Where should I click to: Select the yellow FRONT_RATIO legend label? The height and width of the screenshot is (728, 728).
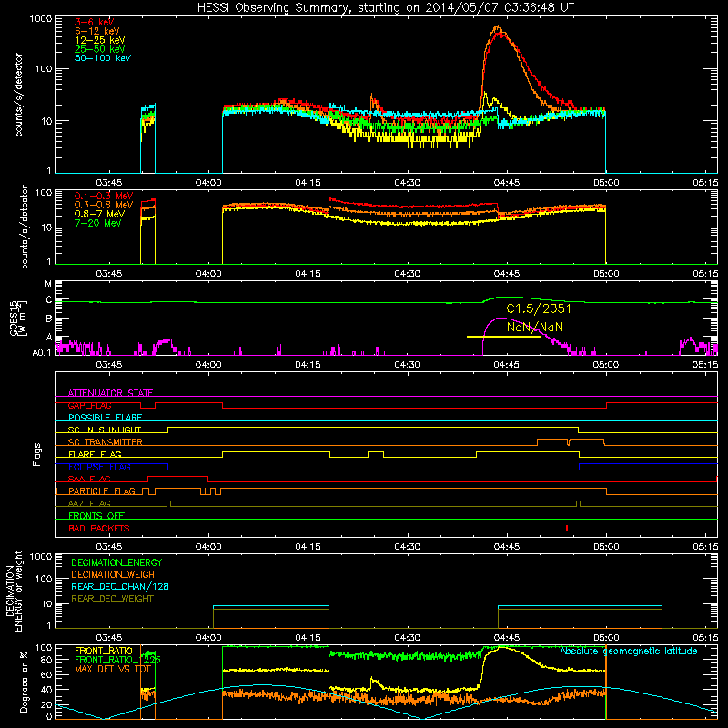click(104, 651)
